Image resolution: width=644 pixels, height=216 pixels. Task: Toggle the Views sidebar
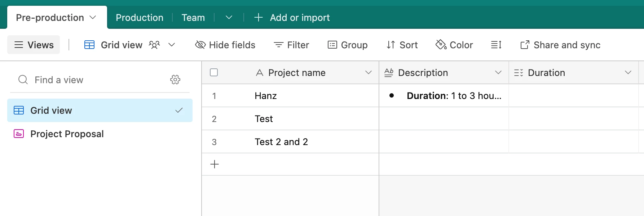[x=34, y=45]
